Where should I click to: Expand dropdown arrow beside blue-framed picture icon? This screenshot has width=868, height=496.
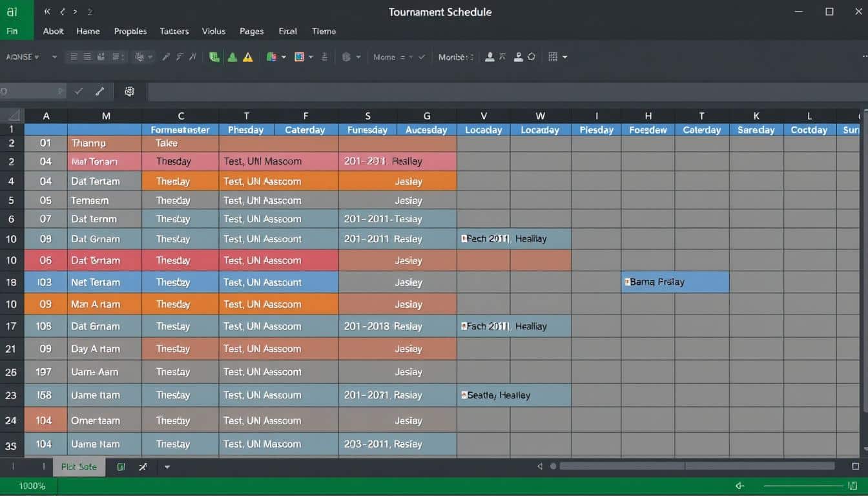click(x=311, y=57)
